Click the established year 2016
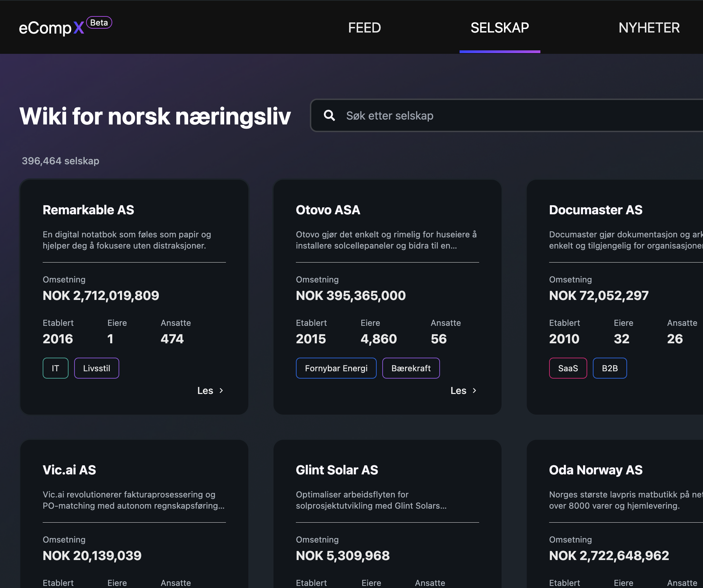This screenshot has width=703, height=588. click(58, 339)
